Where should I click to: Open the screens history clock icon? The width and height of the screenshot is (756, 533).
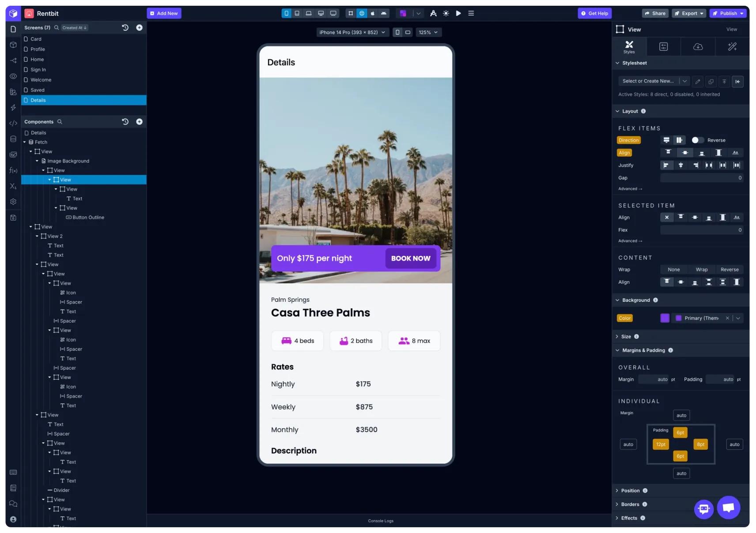coord(125,27)
